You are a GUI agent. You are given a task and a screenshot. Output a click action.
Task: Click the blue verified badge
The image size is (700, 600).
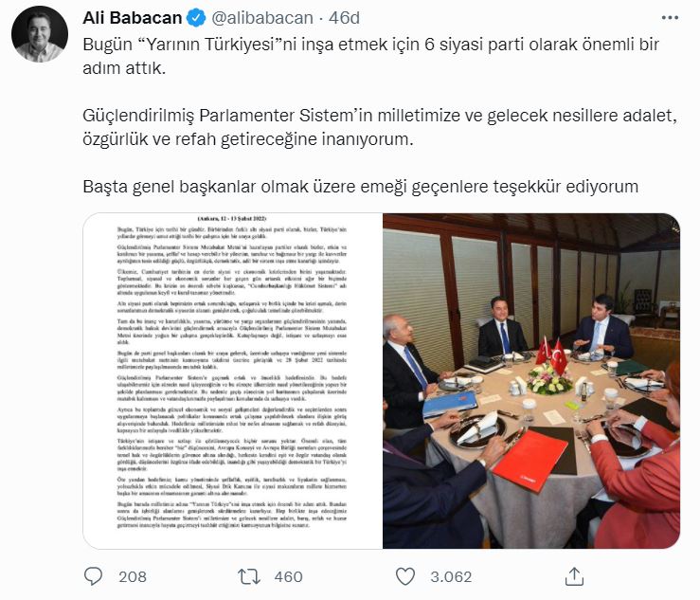click(196, 18)
